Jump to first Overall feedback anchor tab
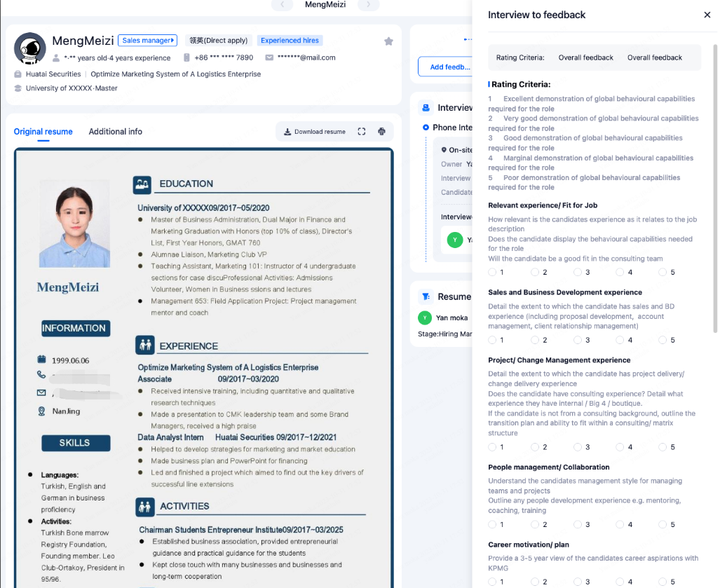This screenshot has width=727, height=588. 585,57
